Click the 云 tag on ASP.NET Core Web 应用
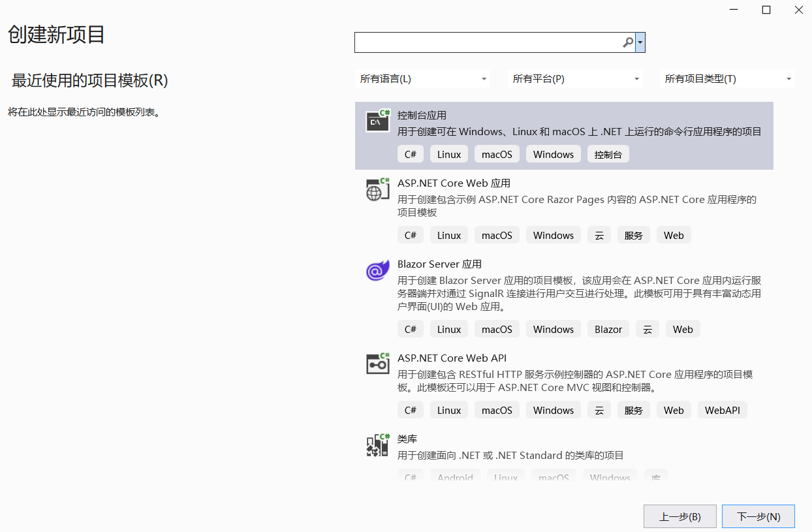Screen dimensions: 812x532 tap(599, 235)
